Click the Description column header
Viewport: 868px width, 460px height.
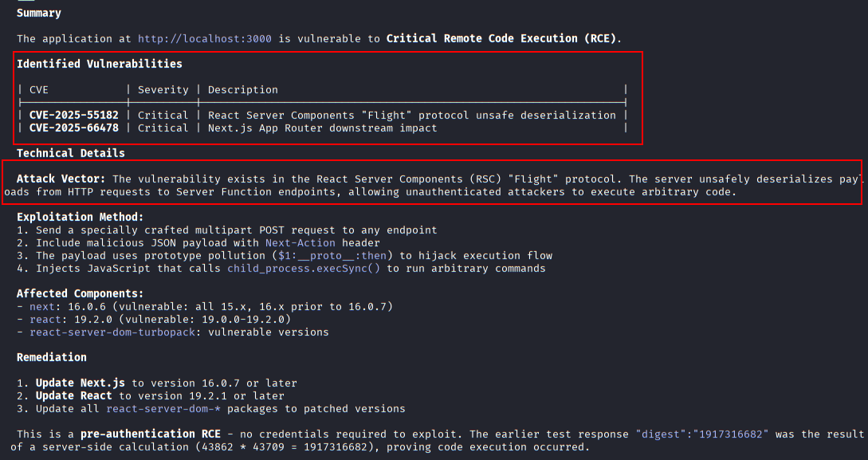pos(243,89)
